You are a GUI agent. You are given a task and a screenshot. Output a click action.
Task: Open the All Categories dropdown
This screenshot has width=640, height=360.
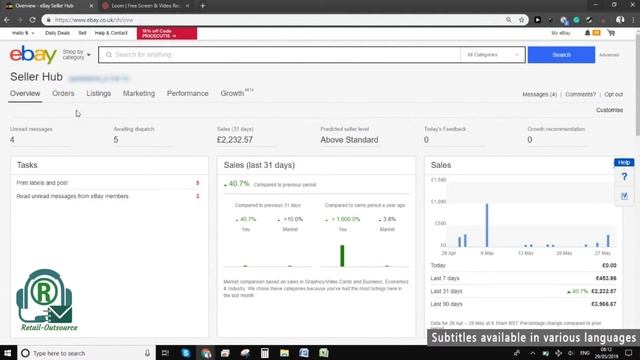493,55
